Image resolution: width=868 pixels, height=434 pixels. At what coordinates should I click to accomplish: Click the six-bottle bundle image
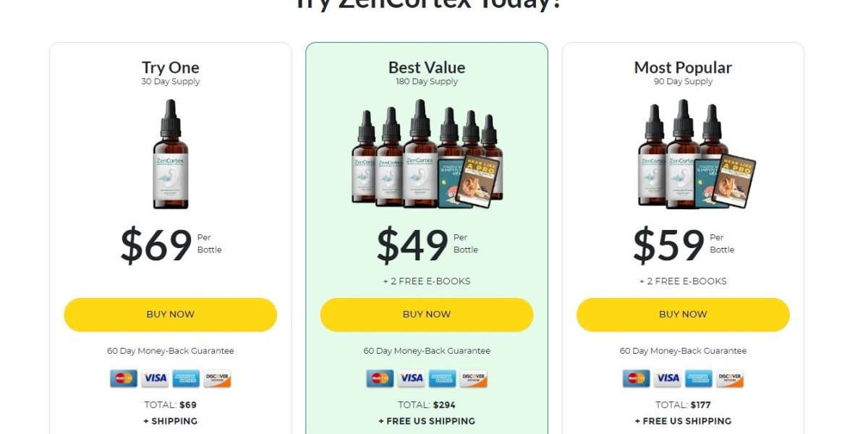(x=427, y=154)
